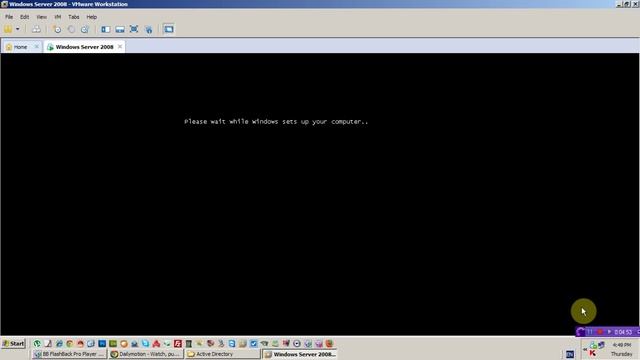Image resolution: width=640 pixels, height=360 pixels.
Task: Launch Internet Explorer quick launch icon
Action: 59,344
